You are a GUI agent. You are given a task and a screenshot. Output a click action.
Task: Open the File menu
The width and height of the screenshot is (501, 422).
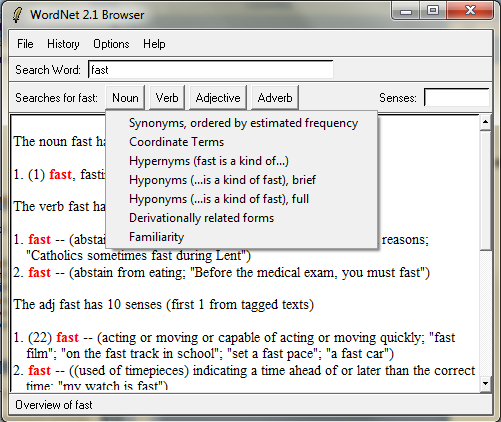pyautogui.click(x=25, y=44)
